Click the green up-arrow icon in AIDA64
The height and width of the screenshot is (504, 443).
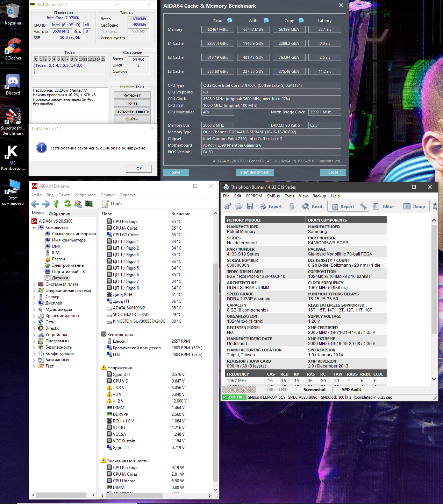(x=57, y=204)
